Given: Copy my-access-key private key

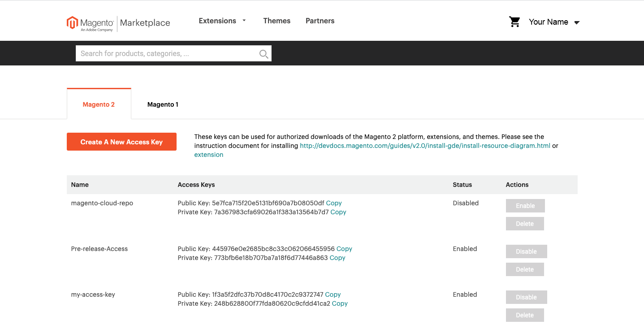Looking at the screenshot, I should (340, 303).
